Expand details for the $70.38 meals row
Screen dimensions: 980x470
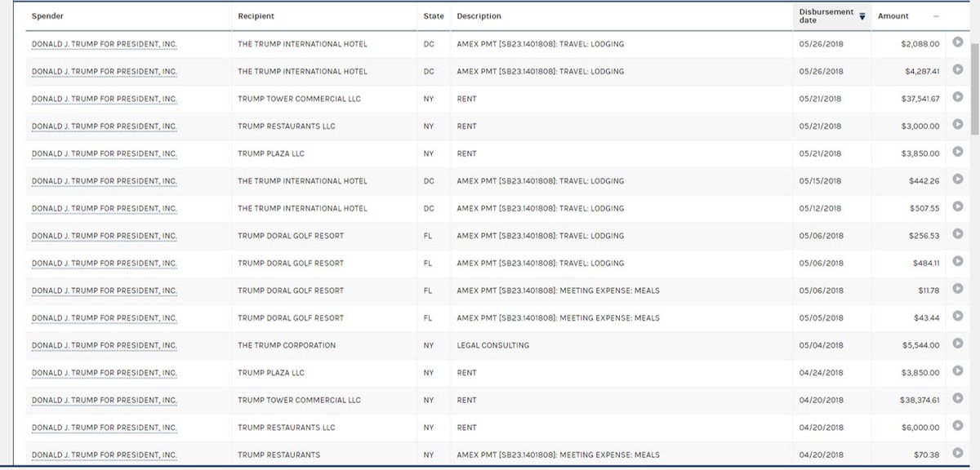[958, 454]
